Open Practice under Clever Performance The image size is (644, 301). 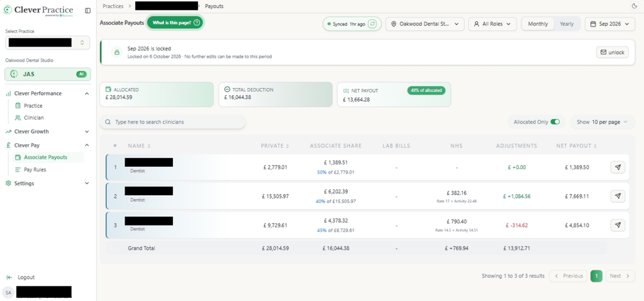pos(33,106)
